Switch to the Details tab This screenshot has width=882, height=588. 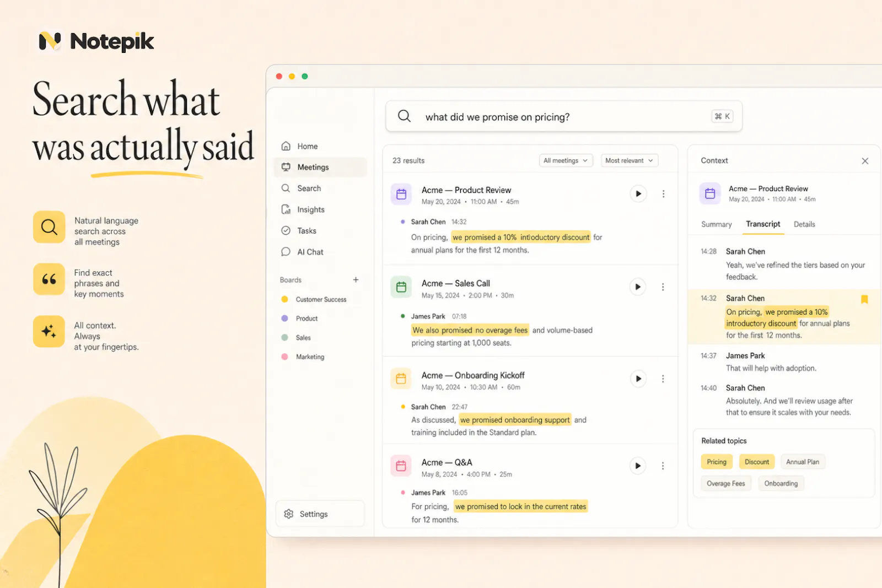pyautogui.click(x=804, y=224)
